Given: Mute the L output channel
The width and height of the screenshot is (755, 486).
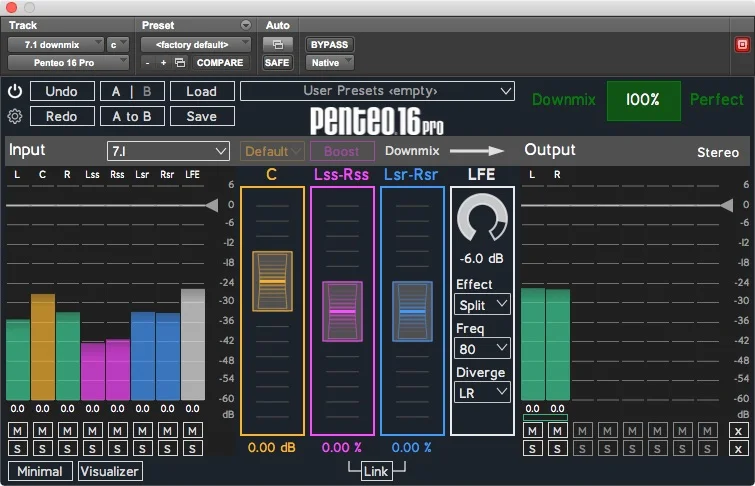Looking at the screenshot, I should 532,431.
